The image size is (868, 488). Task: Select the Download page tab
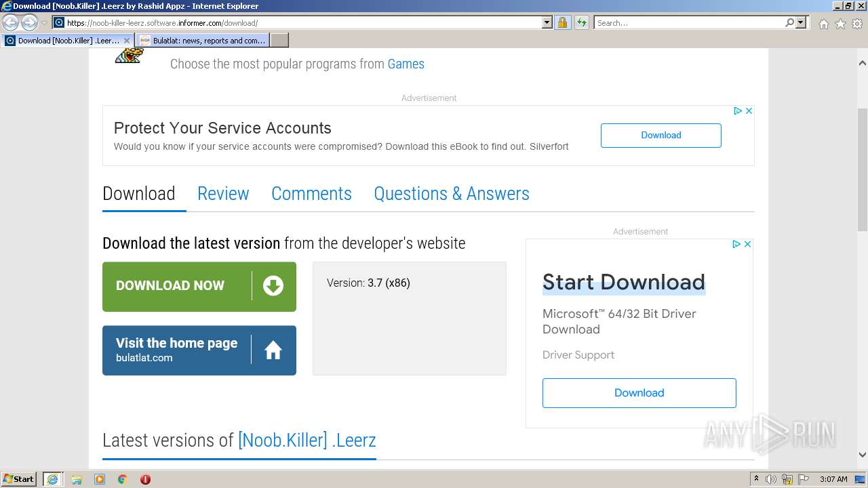point(139,194)
